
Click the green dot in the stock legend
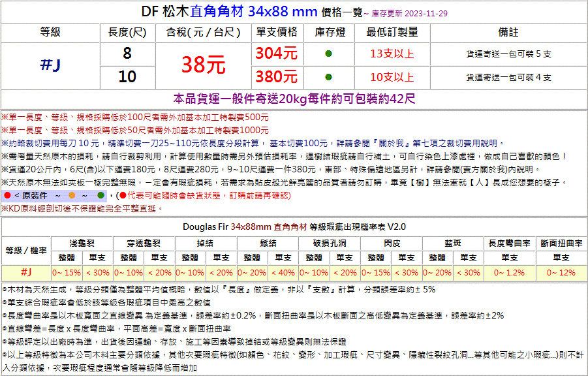[101, 195]
